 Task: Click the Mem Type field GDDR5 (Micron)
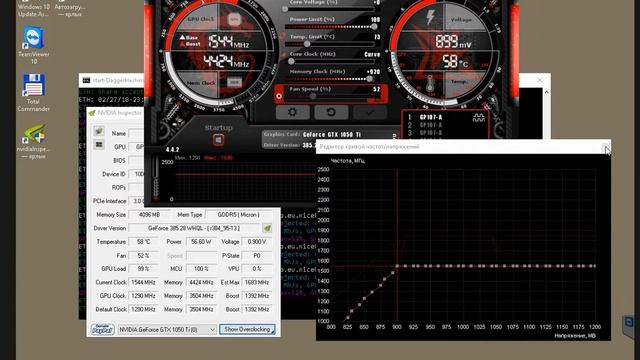[238, 215]
